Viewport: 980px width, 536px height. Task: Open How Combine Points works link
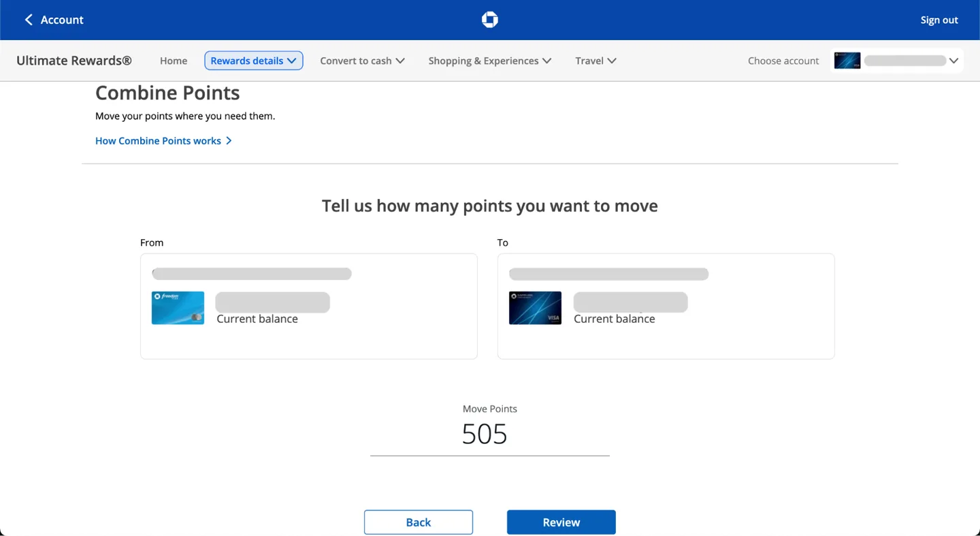158,141
